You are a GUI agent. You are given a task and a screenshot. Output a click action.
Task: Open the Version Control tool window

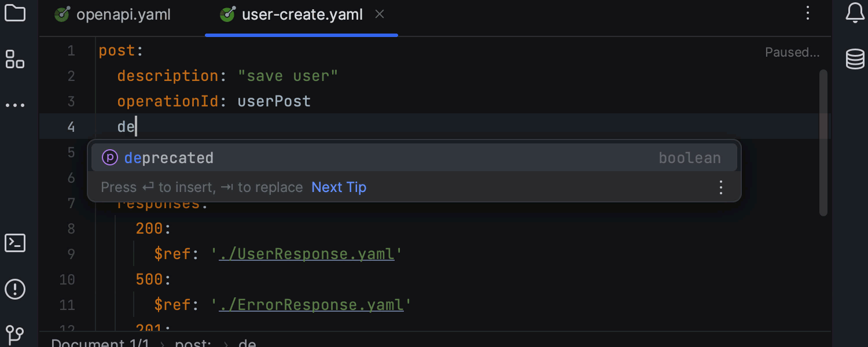tap(14, 334)
